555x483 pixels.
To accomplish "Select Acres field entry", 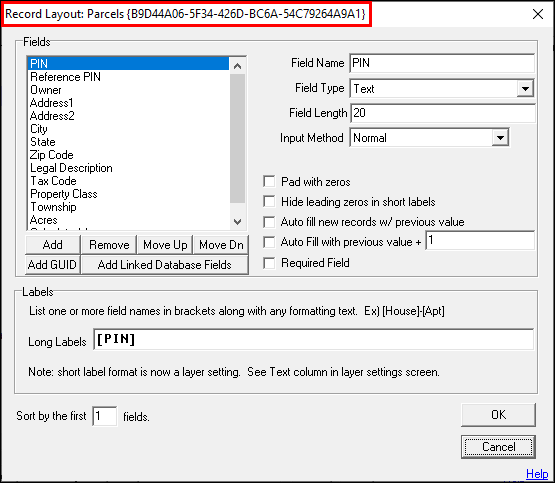I will (x=128, y=220).
